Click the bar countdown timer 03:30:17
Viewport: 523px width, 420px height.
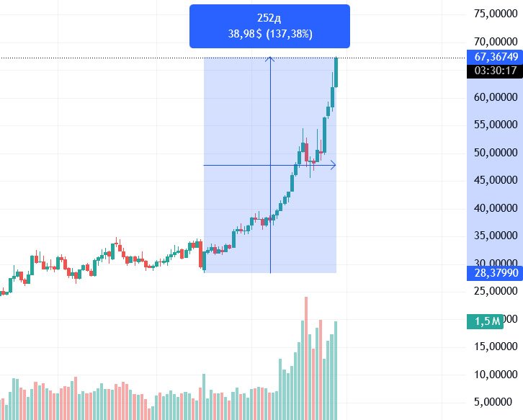coord(496,71)
